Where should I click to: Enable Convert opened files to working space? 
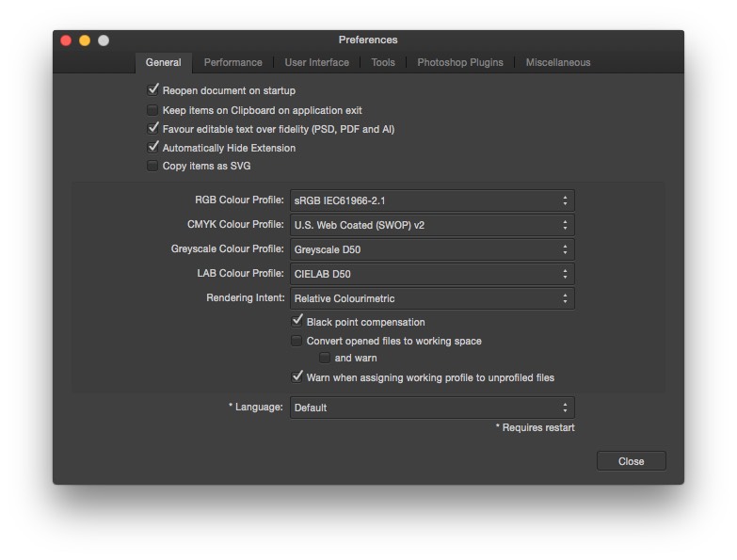point(297,341)
